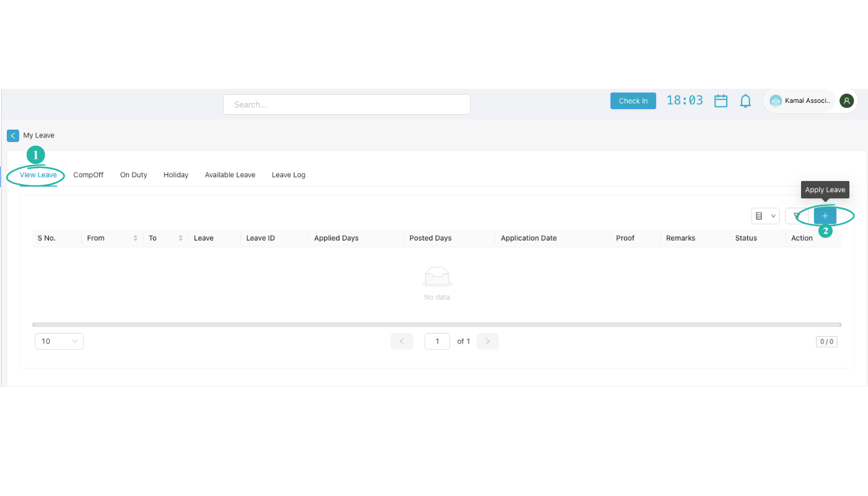Viewport: 868px width, 496px height.
Task: Sort by the From column arrows
Action: point(135,238)
